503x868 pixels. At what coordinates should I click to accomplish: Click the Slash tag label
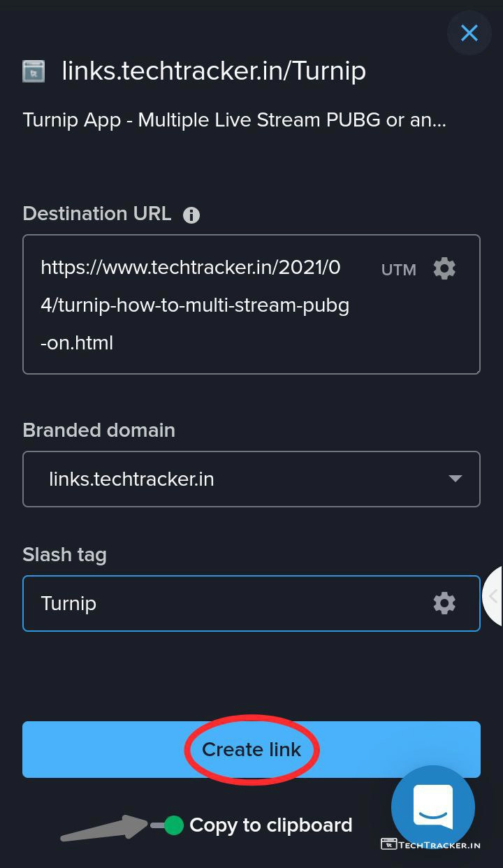tap(64, 555)
